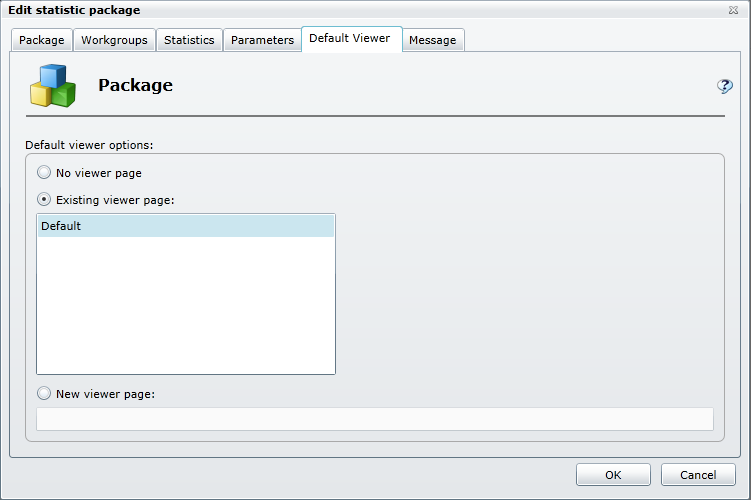Click the bold Package heading text
The width and height of the screenshot is (751, 500).
135,86
